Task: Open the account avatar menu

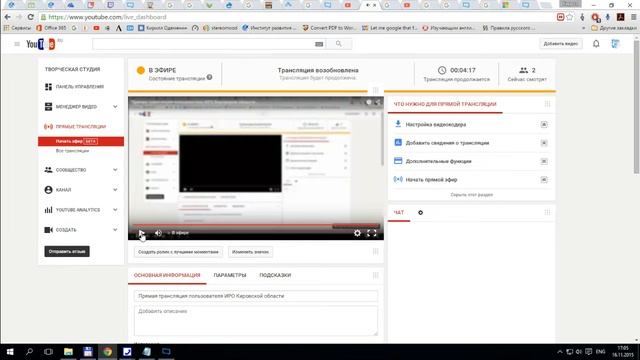Action: tap(615, 44)
